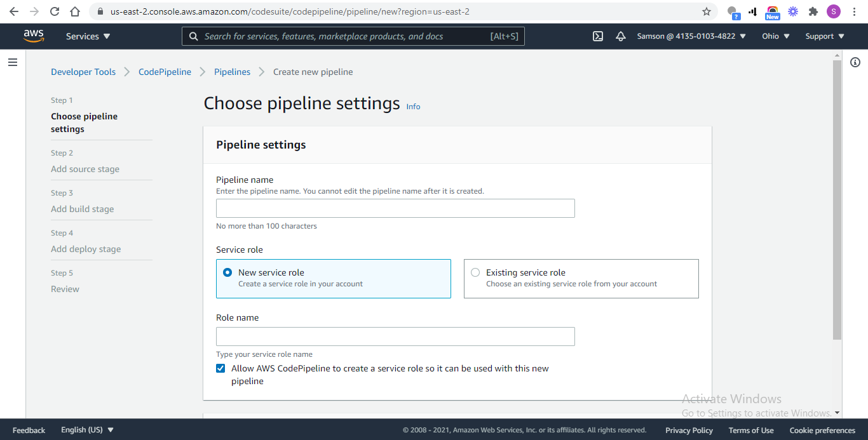Click the AWS logo to go home
The height and width of the screenshot is (440, 868).
[x=33, y=36]
